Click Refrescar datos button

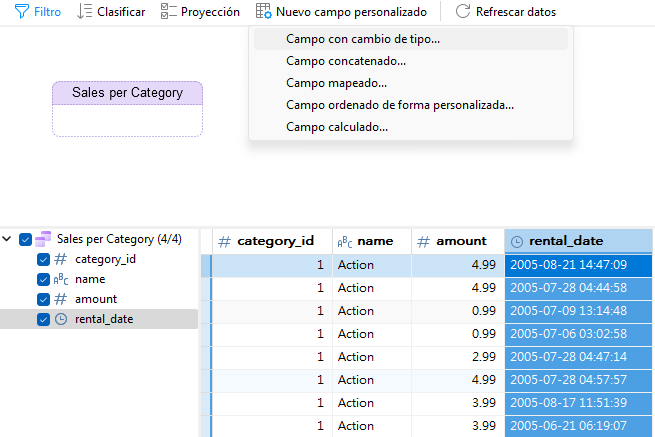tap(505, 12)
